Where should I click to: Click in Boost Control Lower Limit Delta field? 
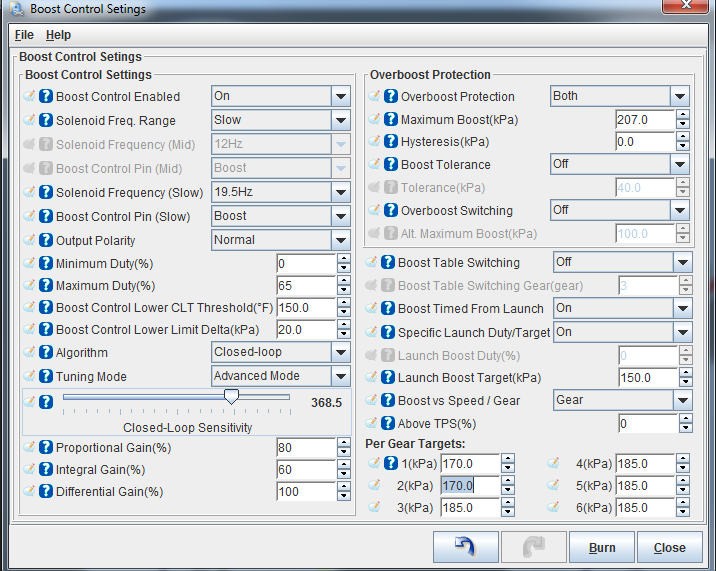[306, 329]
